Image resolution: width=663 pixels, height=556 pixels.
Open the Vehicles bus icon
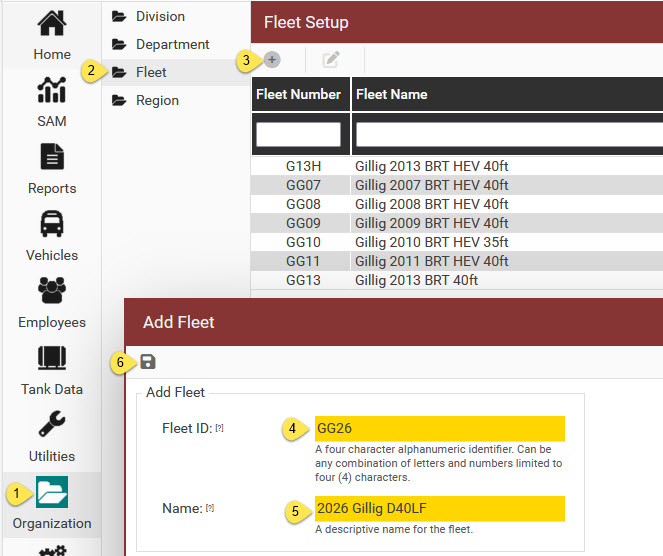(52, 223)
